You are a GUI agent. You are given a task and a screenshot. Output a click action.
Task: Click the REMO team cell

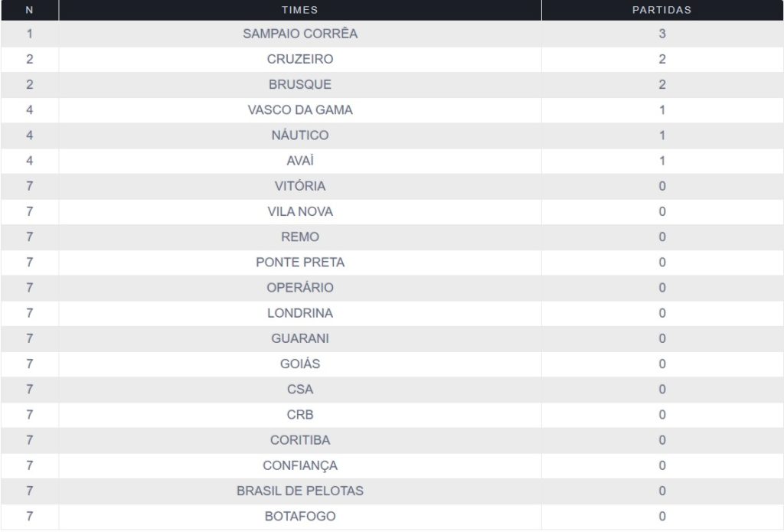[x=300, y=237]
